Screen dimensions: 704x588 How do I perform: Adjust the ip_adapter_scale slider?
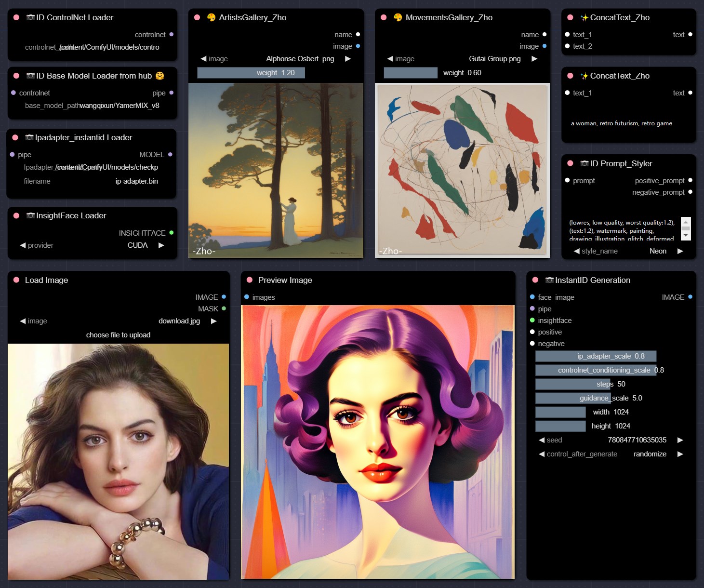click(x=596, y=356)
